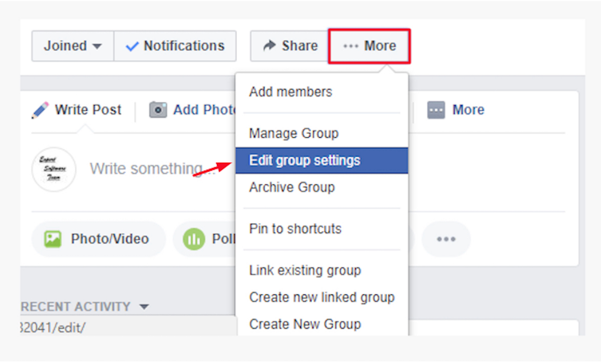The height and width of the screenshot is (364, 601).
Task: Click the ellipsis circle beside Poll
Action: coord(446,239)
